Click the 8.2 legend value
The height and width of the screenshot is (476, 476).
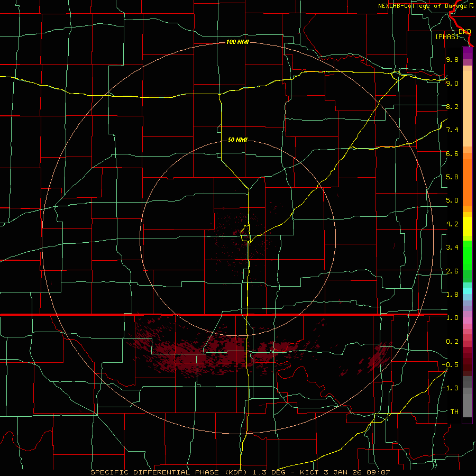click(x=452, y=106)
